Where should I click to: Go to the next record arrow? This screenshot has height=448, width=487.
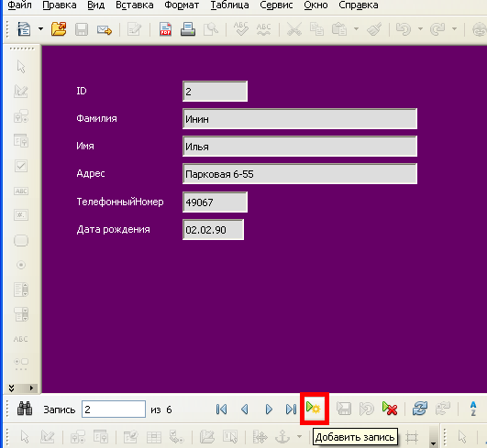coord(269,410)
